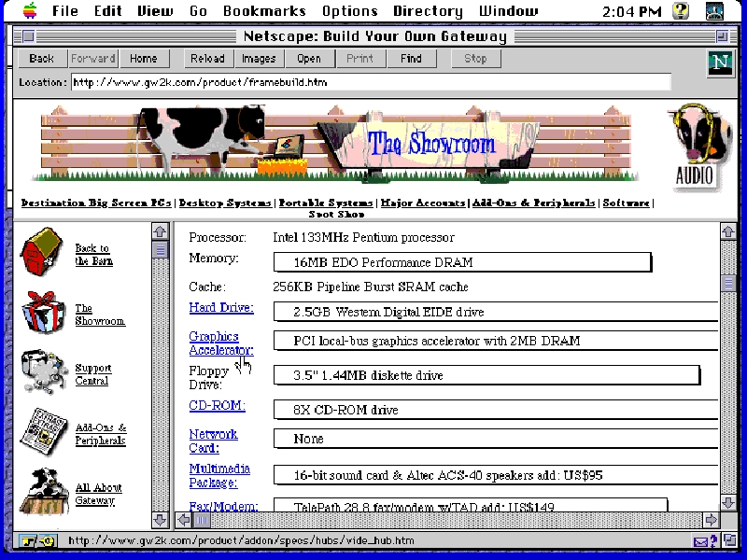Open the Graphics Accelerator 2MB DRAM dropdown
747x560 pixels.
[x=496, y=341]
